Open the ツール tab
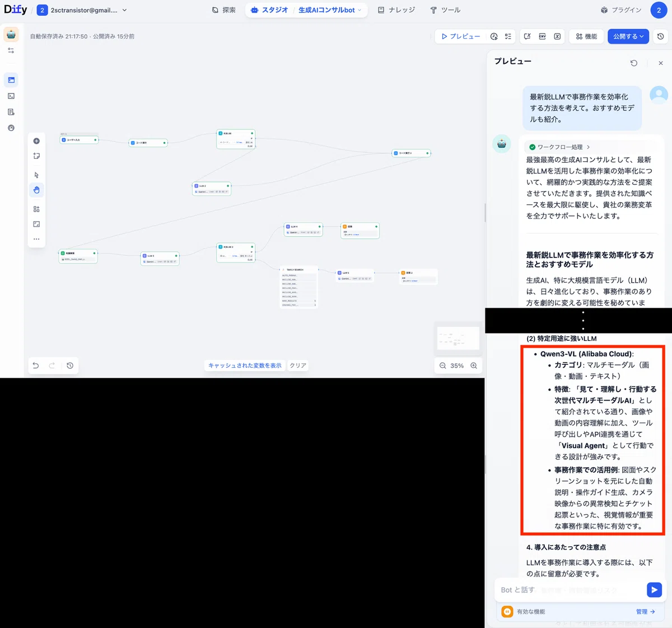The width and height of the screenshot is (672, 628). click(x=445, y=10)
